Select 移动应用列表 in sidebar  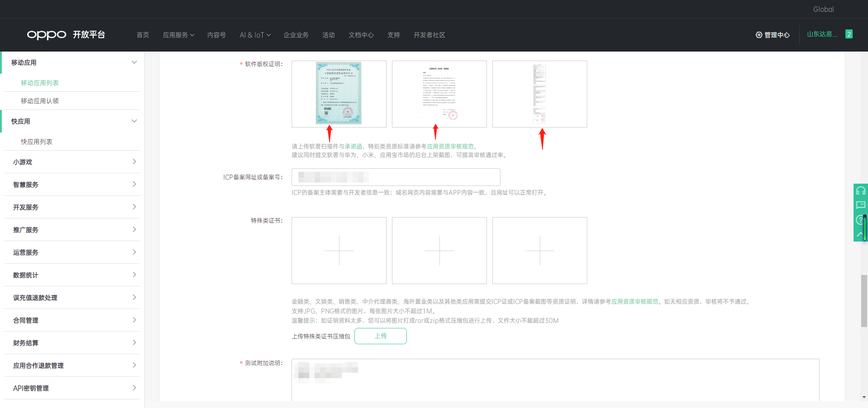pyautogui.click(x=40, y=83)
